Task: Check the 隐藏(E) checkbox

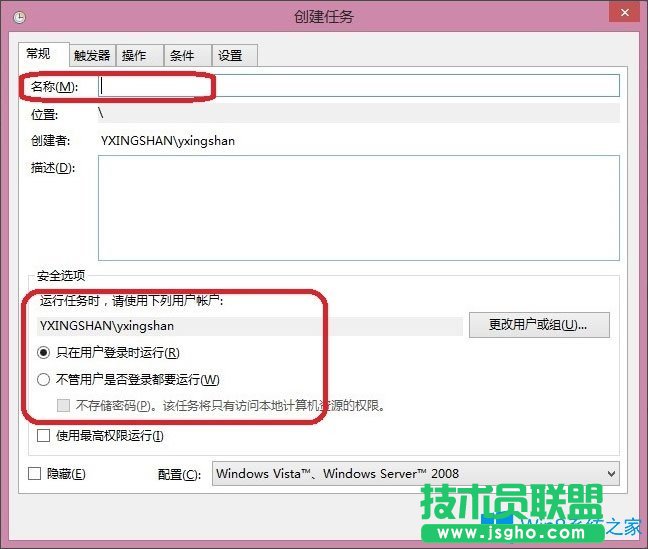Action: (34, 473)
